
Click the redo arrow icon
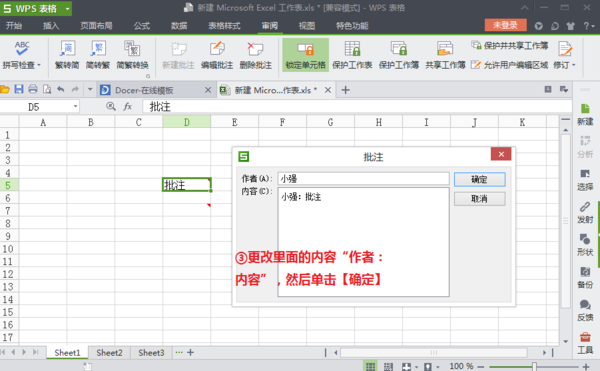75,89
